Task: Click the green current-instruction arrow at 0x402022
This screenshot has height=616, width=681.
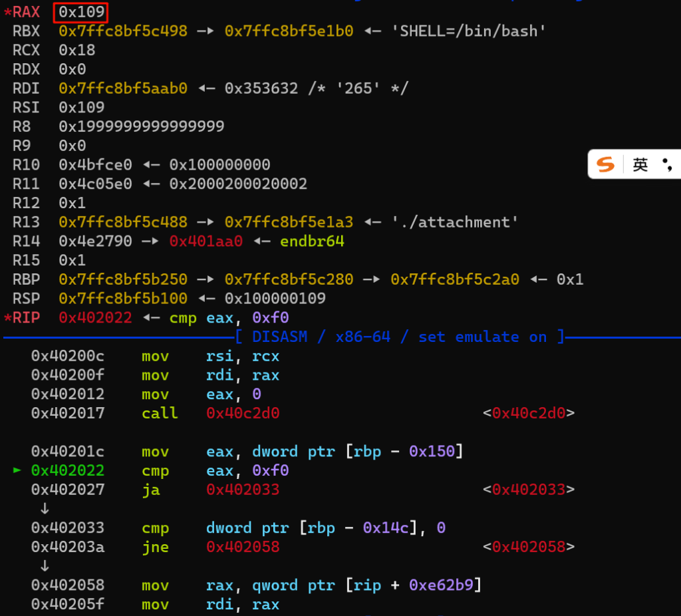Action: pyautogui.click(x=18, y=471)
